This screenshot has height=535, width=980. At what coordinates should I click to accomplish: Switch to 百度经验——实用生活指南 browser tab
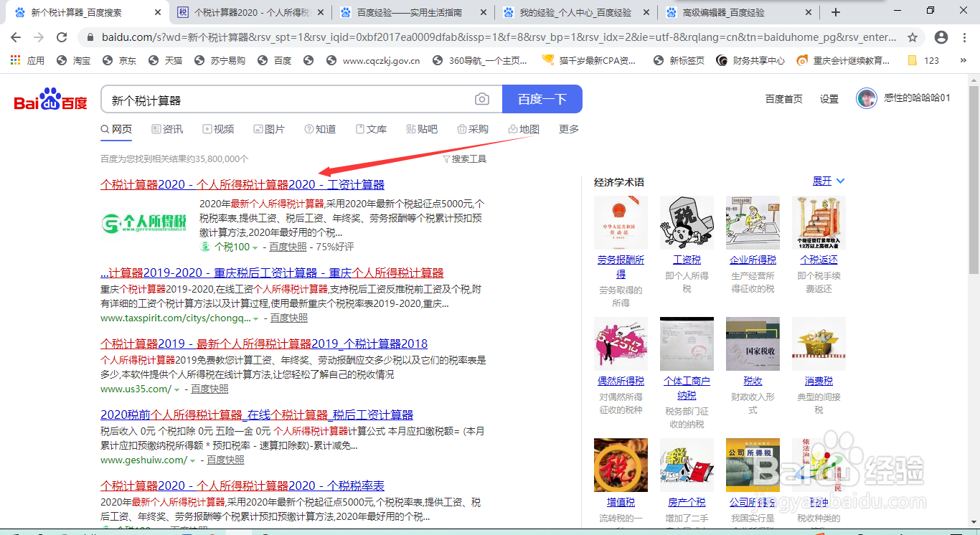[x=409, y=12]
